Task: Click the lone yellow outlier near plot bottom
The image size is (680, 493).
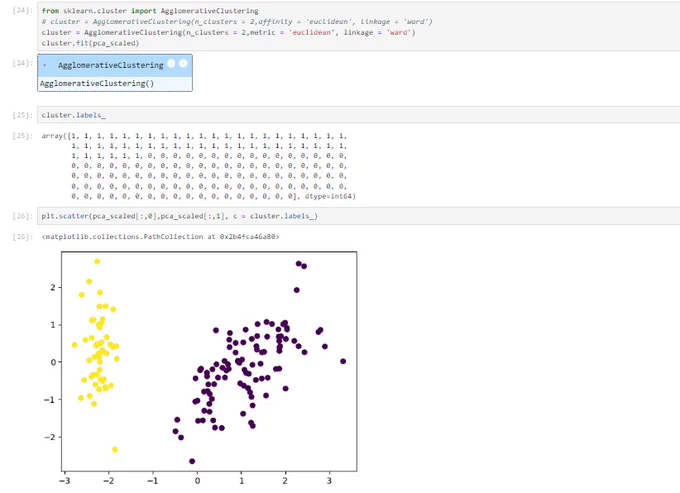Action: pyautogui.click(x=115, y=450)
